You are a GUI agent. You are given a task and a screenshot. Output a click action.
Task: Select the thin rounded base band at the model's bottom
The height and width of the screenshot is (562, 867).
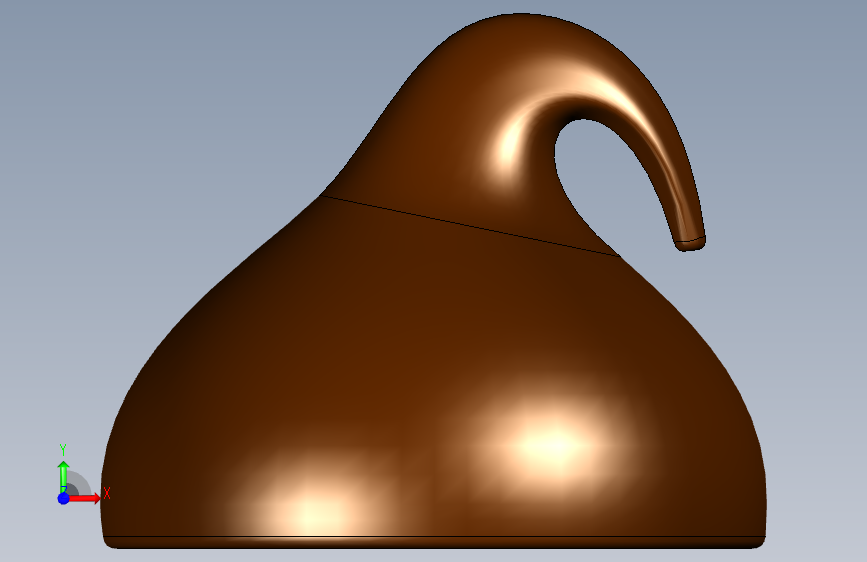point(435,543)
